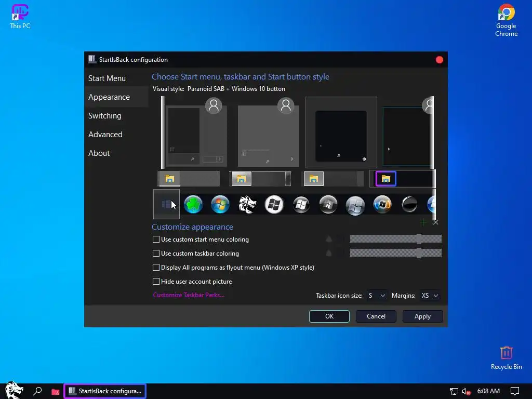Image resolution: width=532 pixels, height=399 pixels.
Task: Open the Taskbar icon size dropdown
Action: click(x=377, y=296)
